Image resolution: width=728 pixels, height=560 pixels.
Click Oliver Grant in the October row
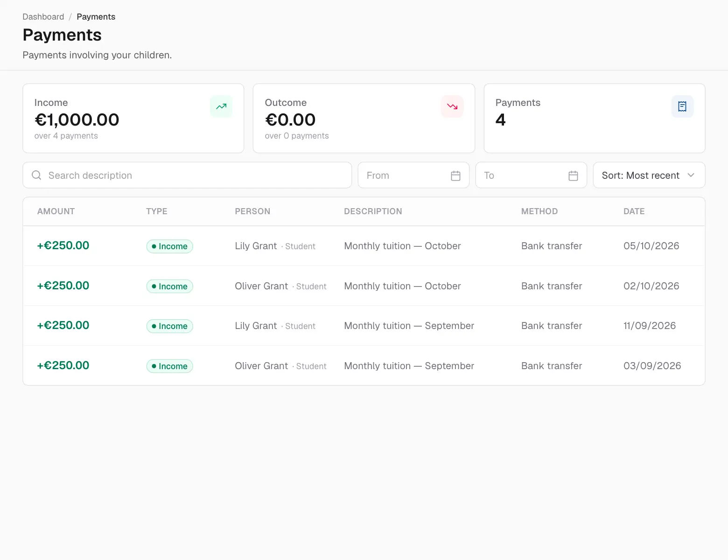261,286
